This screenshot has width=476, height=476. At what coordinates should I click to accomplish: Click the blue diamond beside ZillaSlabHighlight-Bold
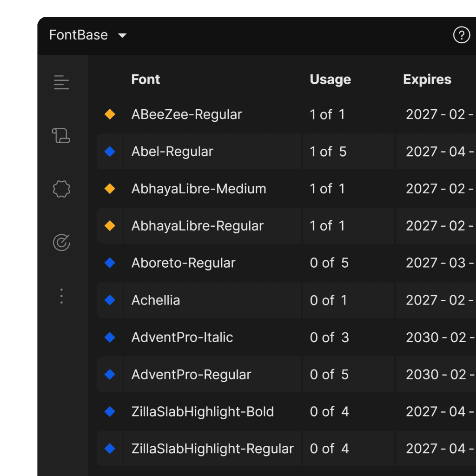[110, 412]
